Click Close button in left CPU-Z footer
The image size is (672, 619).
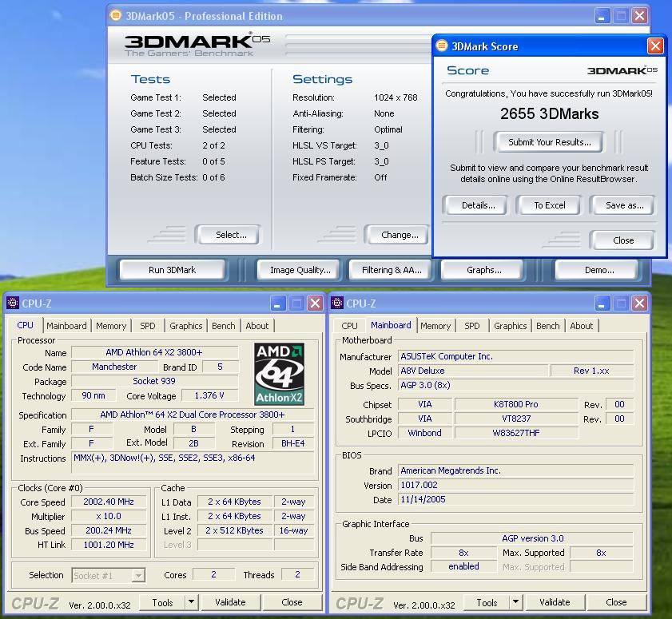(x=292, y=602)
